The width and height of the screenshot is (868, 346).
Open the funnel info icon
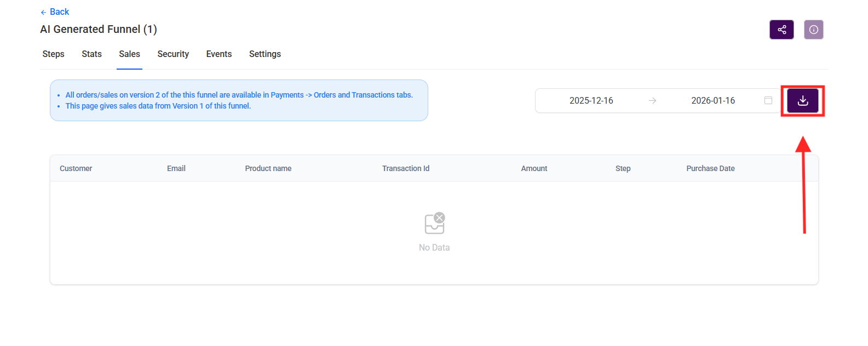point(813,30)
